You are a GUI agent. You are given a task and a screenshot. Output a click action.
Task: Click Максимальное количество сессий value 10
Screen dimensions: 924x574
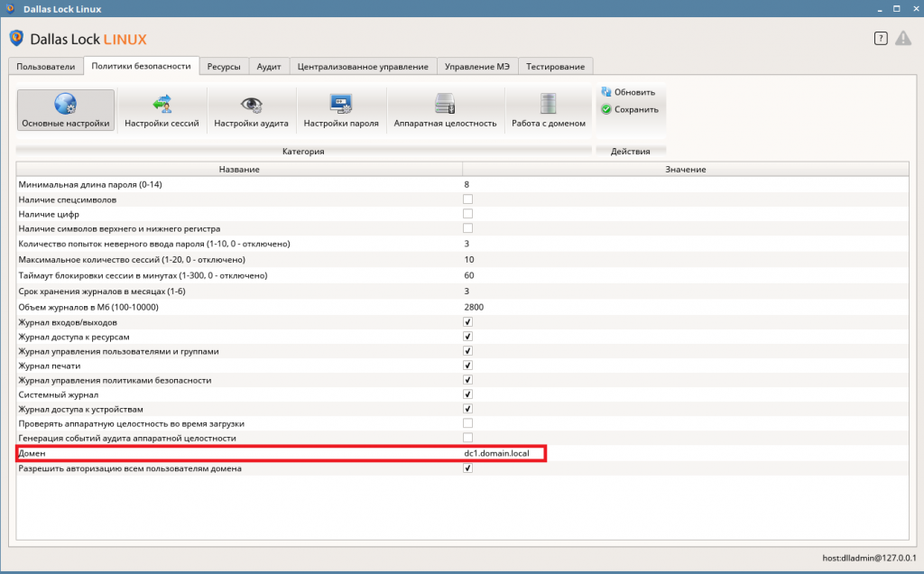[x=469, y=259]
